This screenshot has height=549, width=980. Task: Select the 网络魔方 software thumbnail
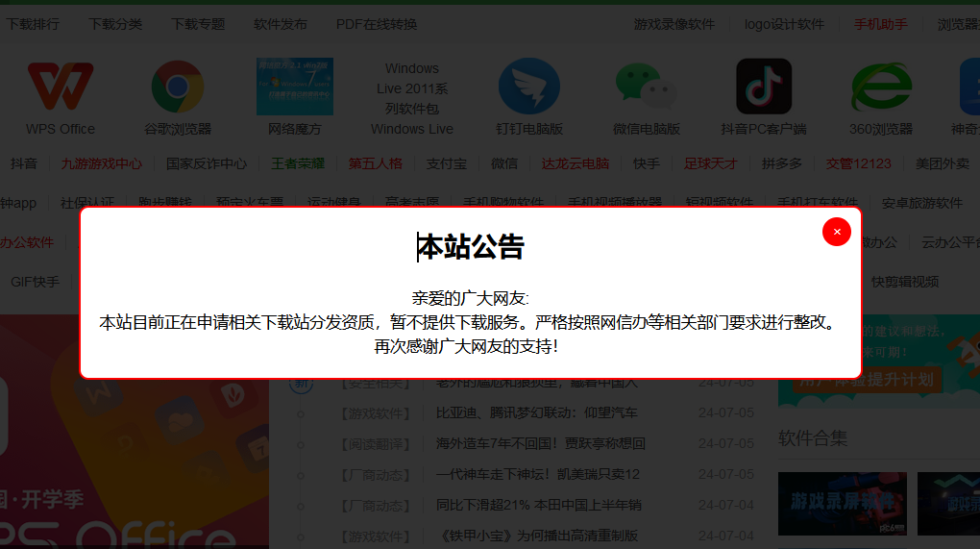tap(295, 87)
